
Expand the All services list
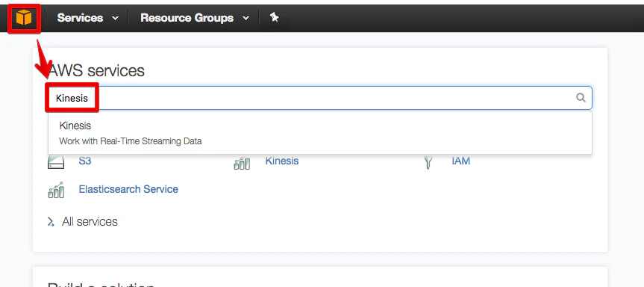pos(51,223)
